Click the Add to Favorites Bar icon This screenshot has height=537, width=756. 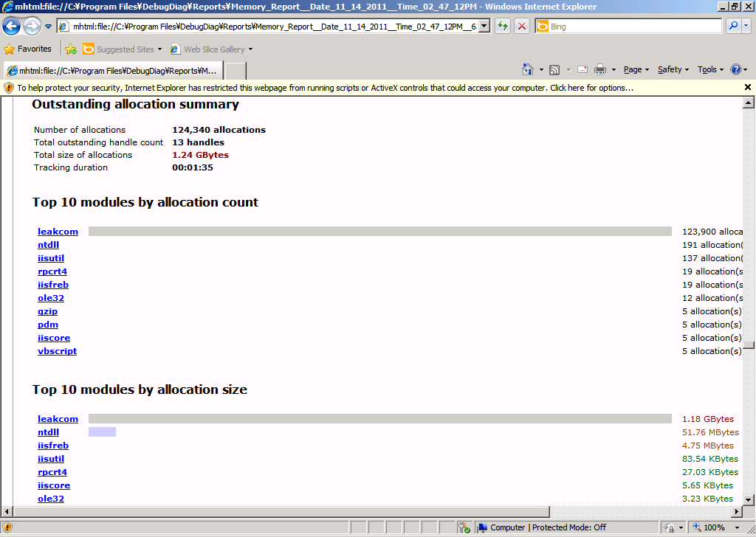pos(71,49)
